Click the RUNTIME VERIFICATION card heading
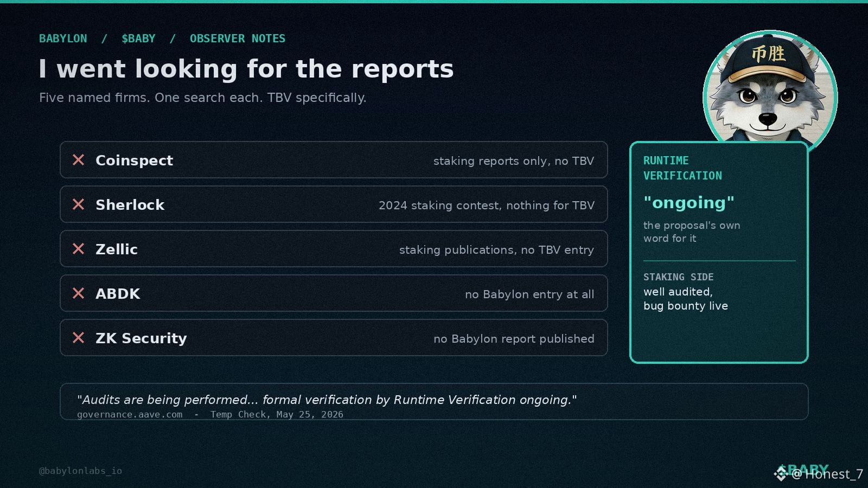 (682, 168)
